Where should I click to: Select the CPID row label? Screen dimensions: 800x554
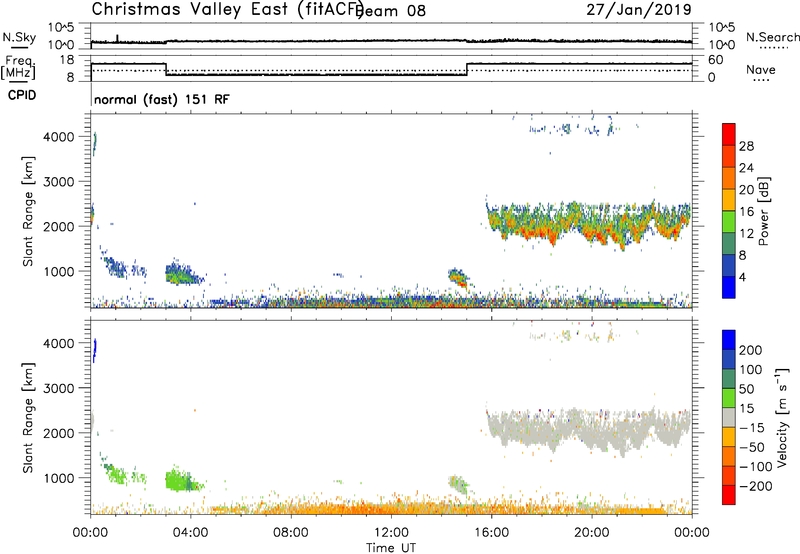pos(22,95)
